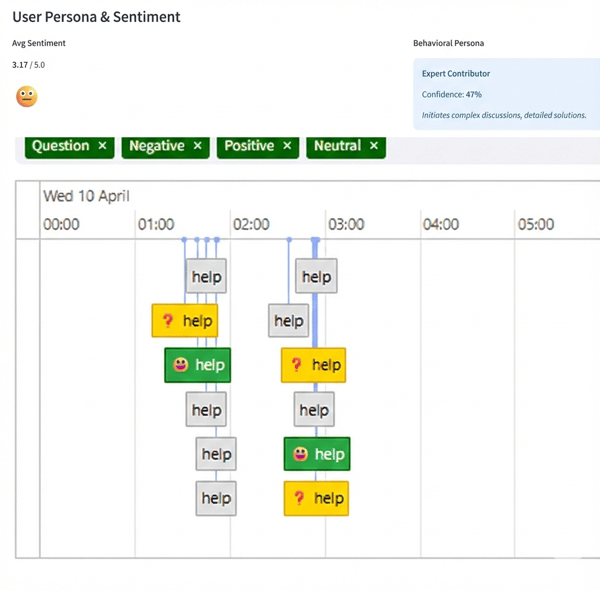Click the neutral face sentiment emoji

click(27, 96)
